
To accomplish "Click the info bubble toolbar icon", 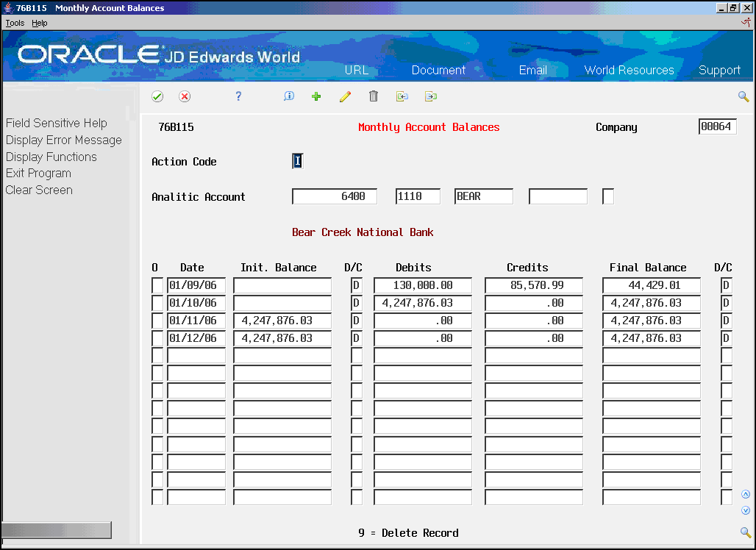I will tap(289, 96).
